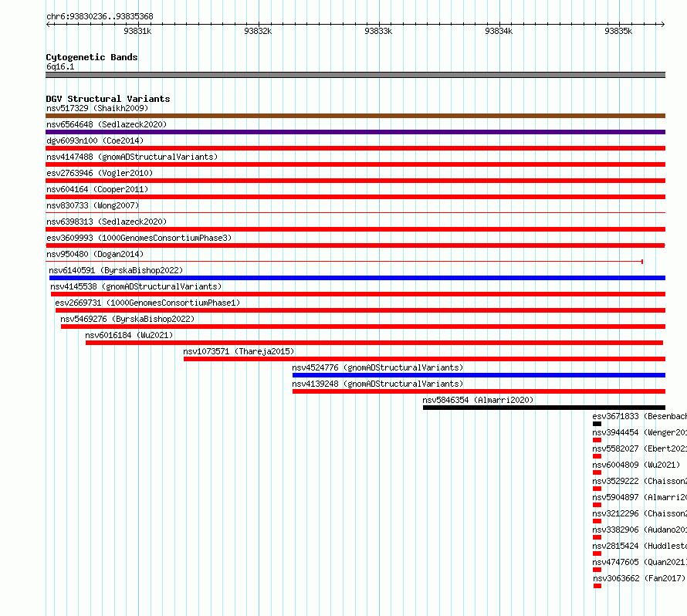Open the nsv5582027 variant label

pos(639,448)
